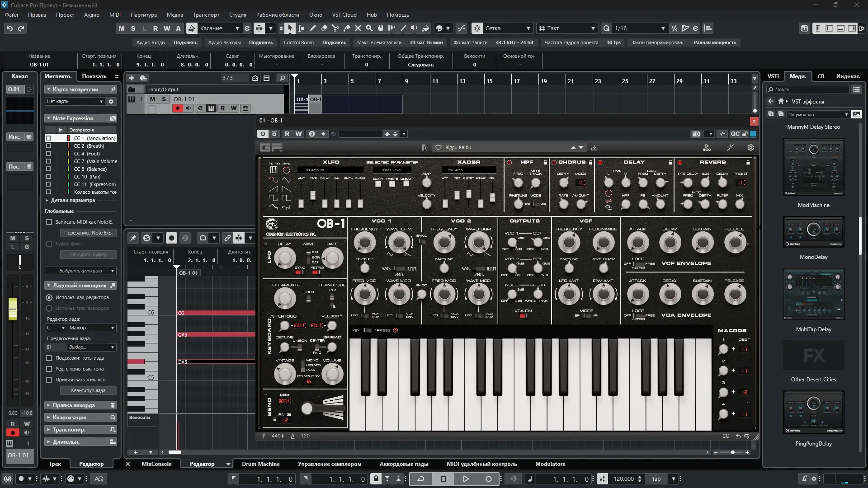Select 'Использ. лад редактора' radio button
Viewport: 868px width, 488px height.
point(49,297)
